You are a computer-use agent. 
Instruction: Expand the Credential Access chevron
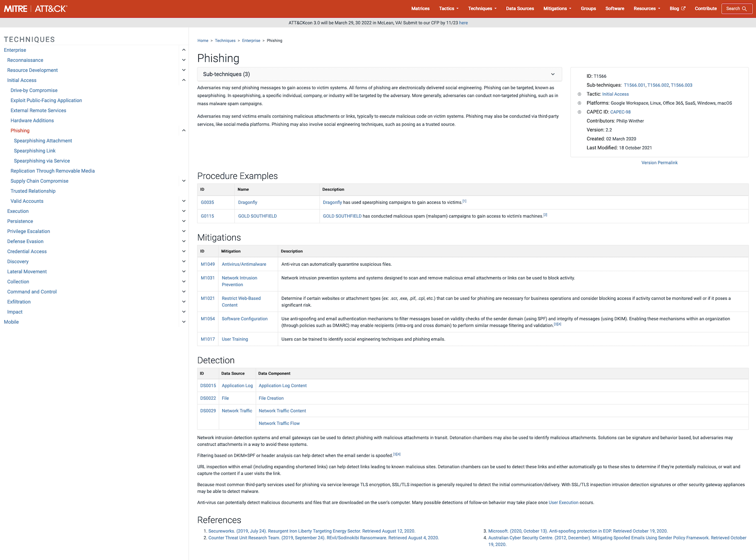[184, 251]
